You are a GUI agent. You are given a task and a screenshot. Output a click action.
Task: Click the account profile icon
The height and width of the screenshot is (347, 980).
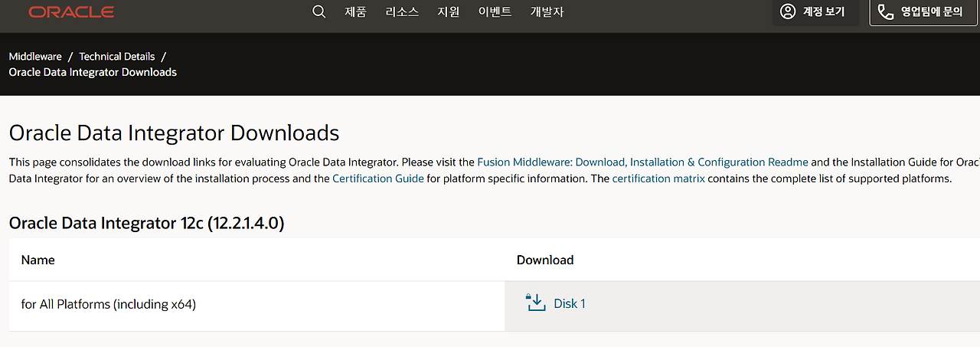(x=788, y=11)
